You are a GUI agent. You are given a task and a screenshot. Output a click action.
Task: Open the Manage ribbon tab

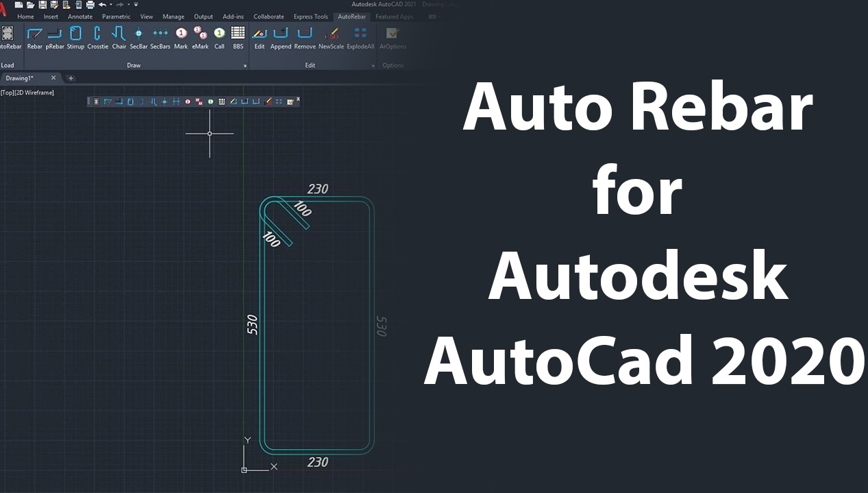tap(173, 16)
